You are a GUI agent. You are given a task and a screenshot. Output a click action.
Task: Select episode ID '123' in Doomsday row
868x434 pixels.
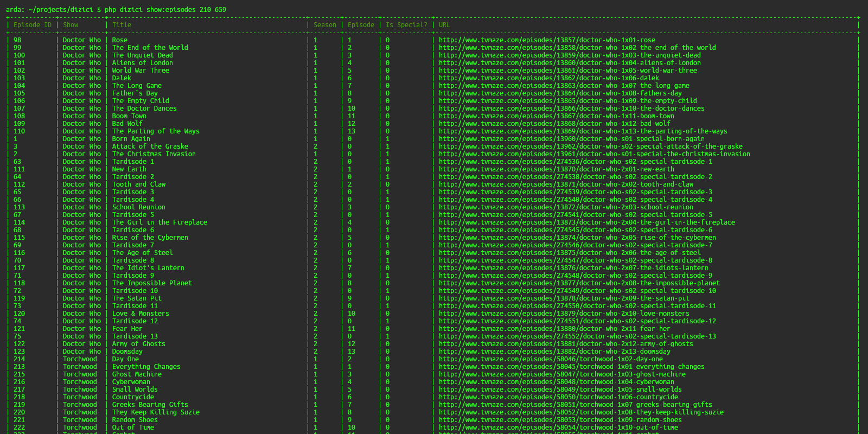pos(20,352)
